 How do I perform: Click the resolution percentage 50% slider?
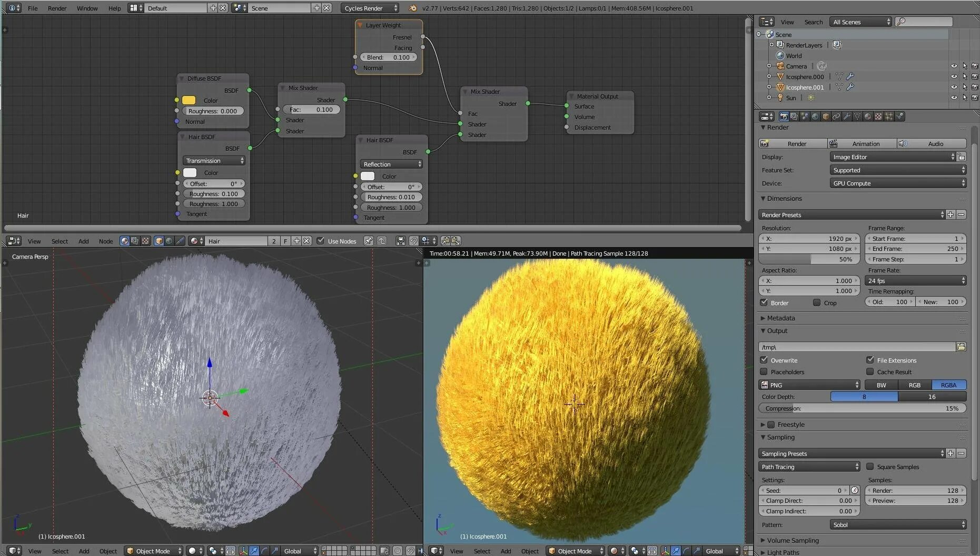pos(809,259)
